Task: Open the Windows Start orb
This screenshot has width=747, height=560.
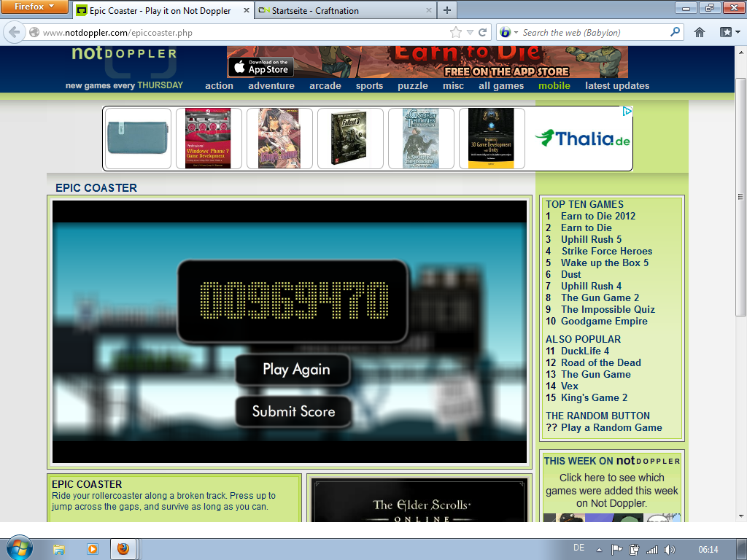Action: (x=20, y=547)
